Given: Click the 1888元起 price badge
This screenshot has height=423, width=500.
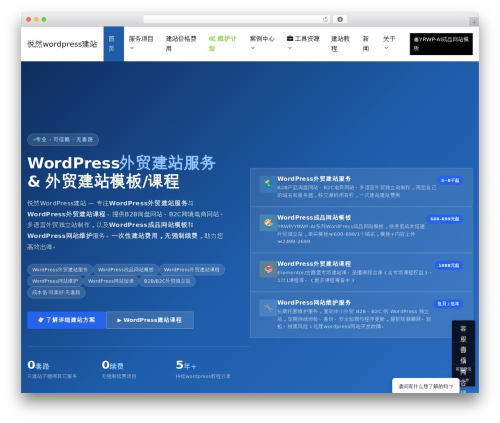Looking at the screenshot, I should pyautogui.click(x=448, y=265).
